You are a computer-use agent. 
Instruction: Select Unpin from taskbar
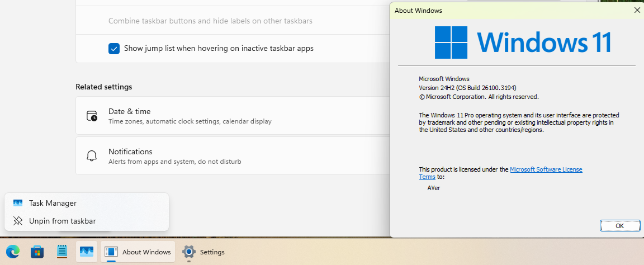point(86,221)
